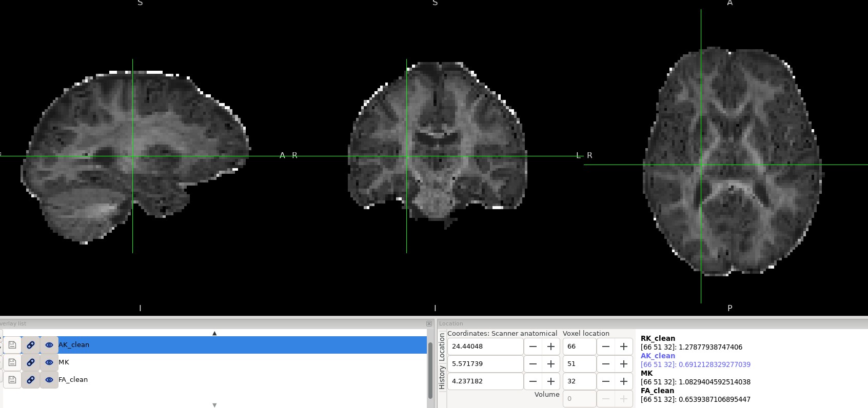Toggle the link icon for AK_clean

pyautogui.click(x=31, y=345)
